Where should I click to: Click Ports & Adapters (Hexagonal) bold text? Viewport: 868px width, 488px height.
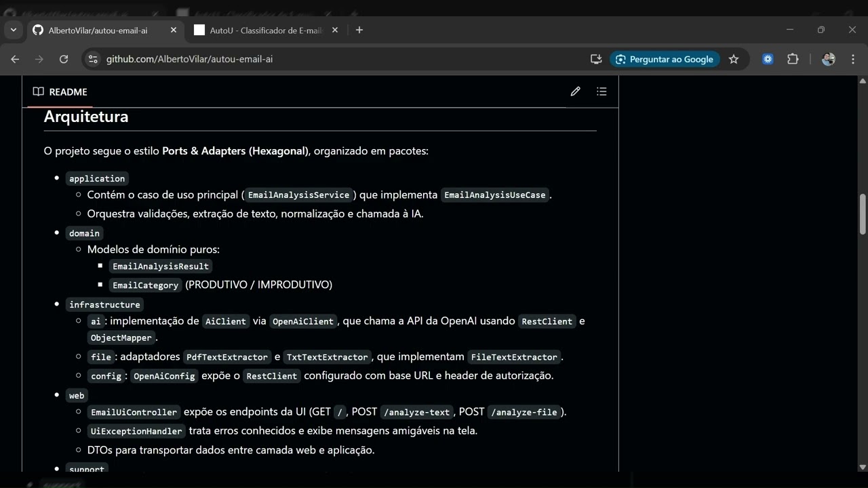click(235, 151)
